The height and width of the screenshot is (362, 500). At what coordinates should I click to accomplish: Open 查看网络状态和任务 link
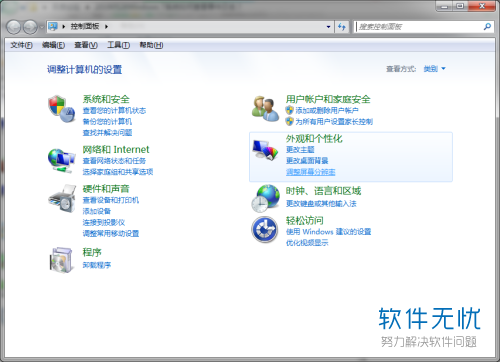[x=114, y=161]
